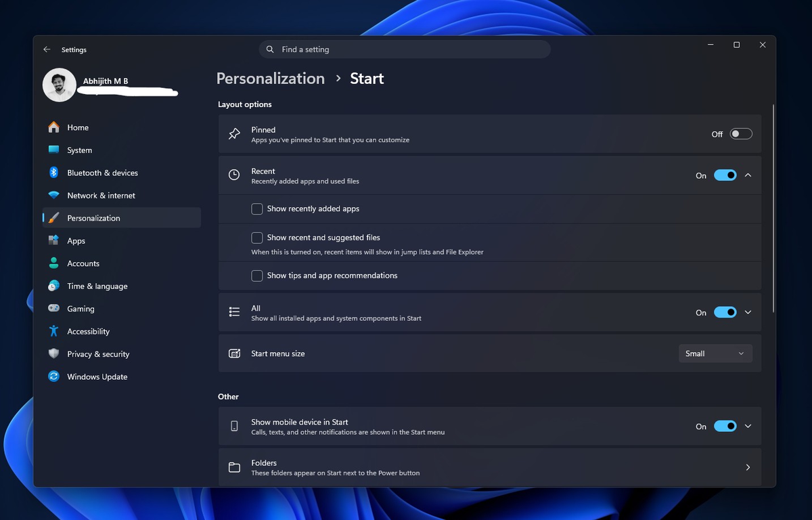The width and height of the screenshot is (812, 520).
Task: Click the Start menu size icon
Action: pyautogui.click(x=234, y=353)
